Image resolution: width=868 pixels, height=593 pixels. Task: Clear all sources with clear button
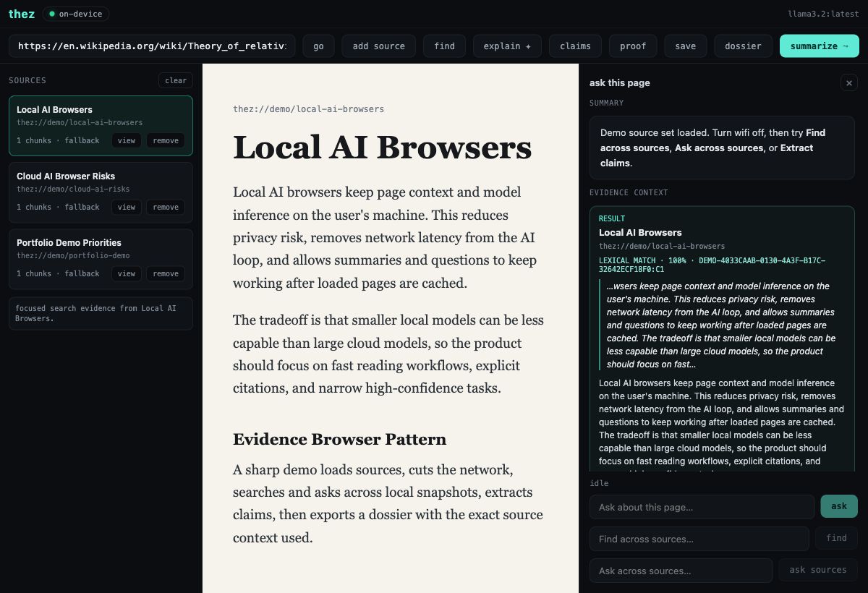tap(176, 80)
